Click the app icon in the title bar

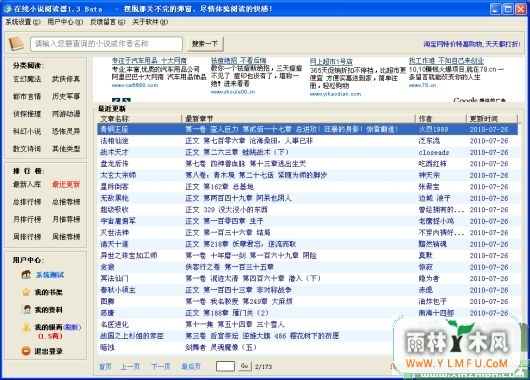[7, 8]
